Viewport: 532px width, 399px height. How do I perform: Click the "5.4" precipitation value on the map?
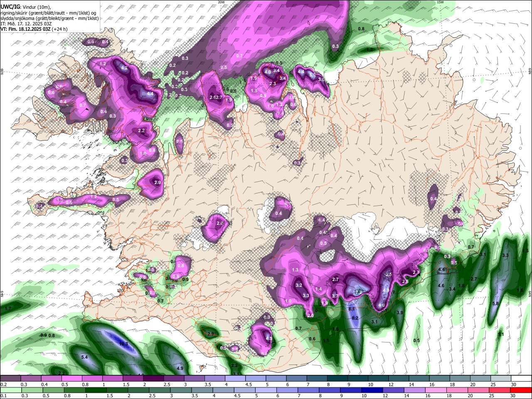tap(84, 357)
